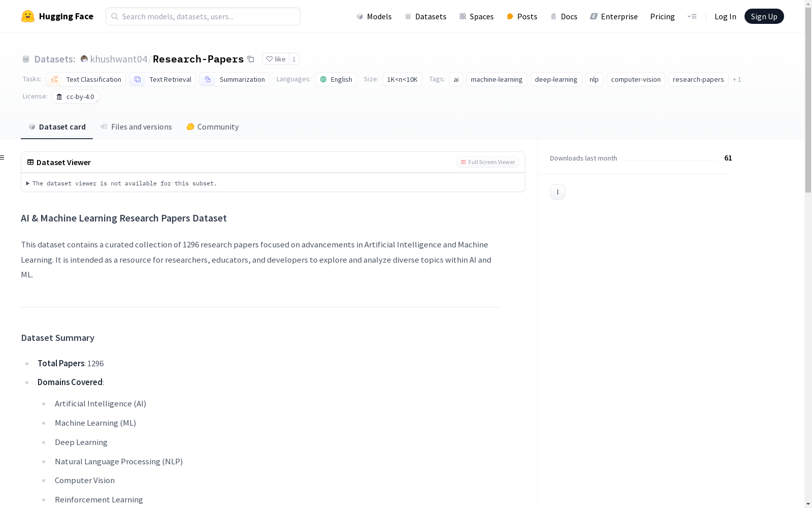Viewport: 812px width, 508px height.
Task: Focus the search models, datasets, users field
Action: click(203, 16)
